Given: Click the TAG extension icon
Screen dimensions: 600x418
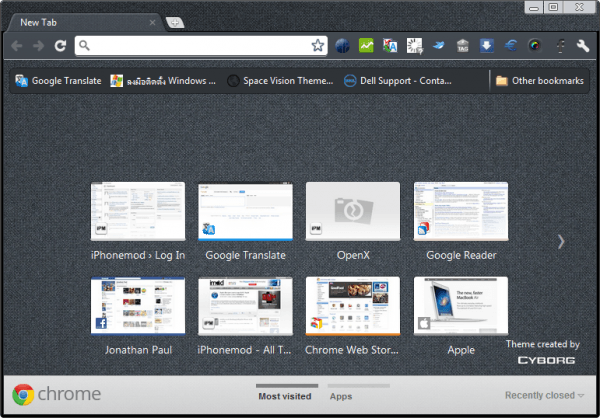Looking at the screenshot, I should click(463, 46).
